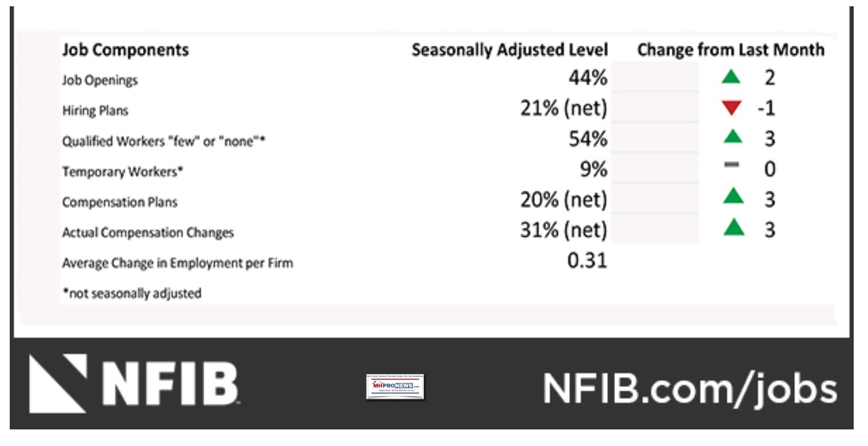Click the red down arrow beside Hiring Plans
The height and width of the screenshot is (446, 868).
pos(732,109)
